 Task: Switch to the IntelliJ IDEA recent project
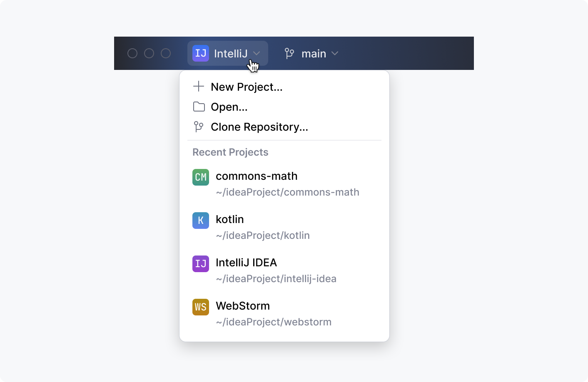[246, 263]
